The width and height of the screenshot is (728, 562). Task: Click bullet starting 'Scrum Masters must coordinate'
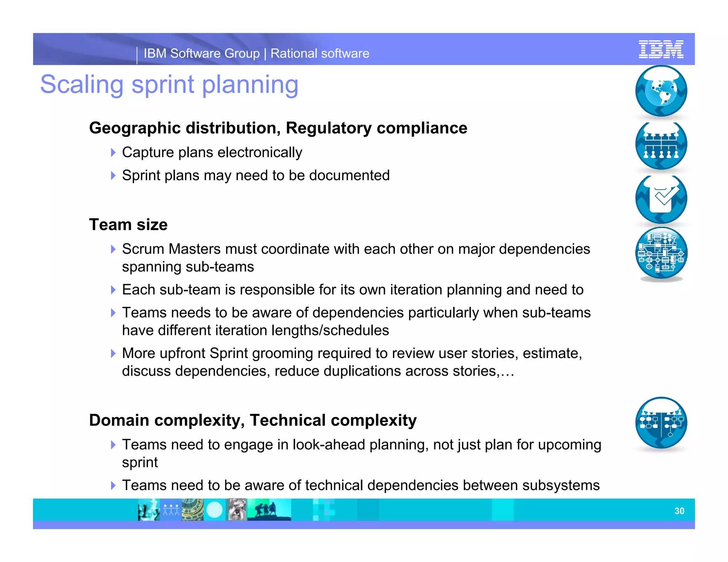(356, 258)
